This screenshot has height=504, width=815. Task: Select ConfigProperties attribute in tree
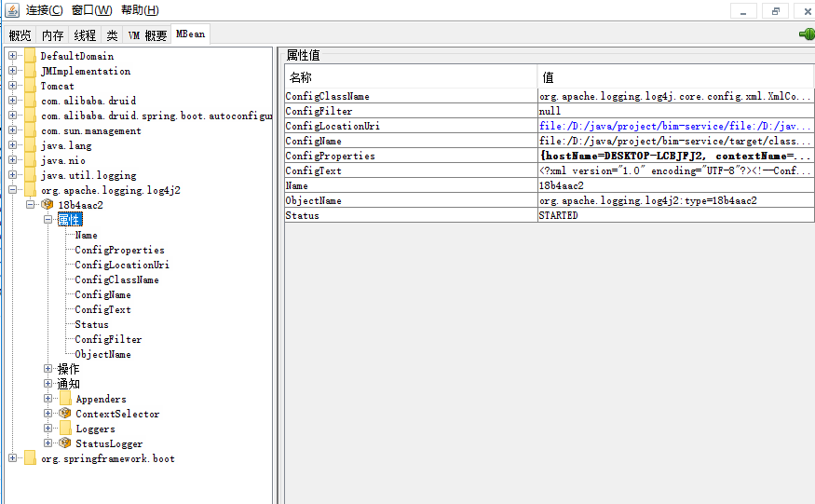pos(119,251)
